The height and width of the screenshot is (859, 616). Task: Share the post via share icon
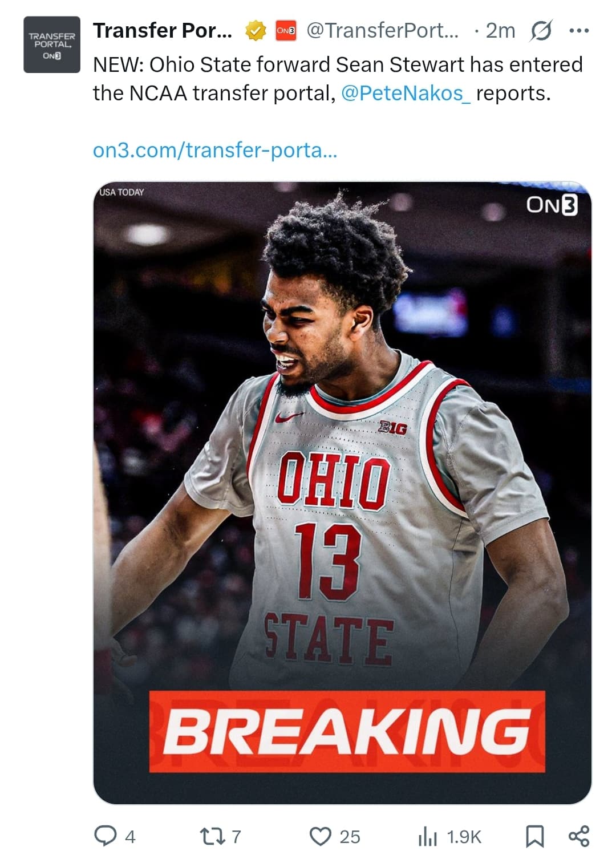coord(578,836)
